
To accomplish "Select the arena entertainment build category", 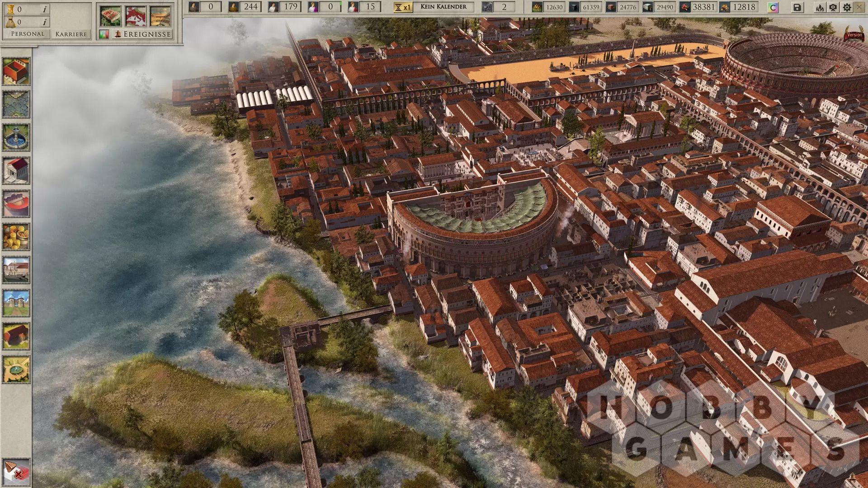I will click(x=16, y=203).
